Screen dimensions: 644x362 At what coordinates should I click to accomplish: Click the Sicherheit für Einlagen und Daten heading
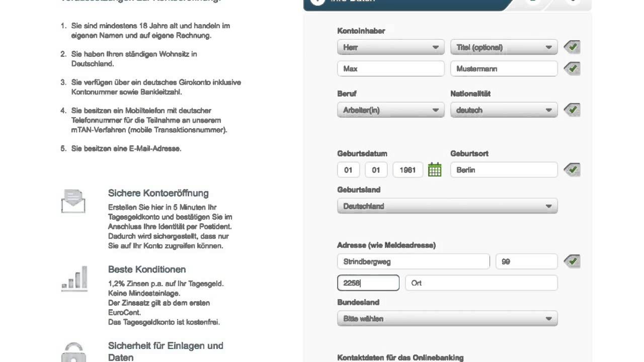tap(166, 351)
